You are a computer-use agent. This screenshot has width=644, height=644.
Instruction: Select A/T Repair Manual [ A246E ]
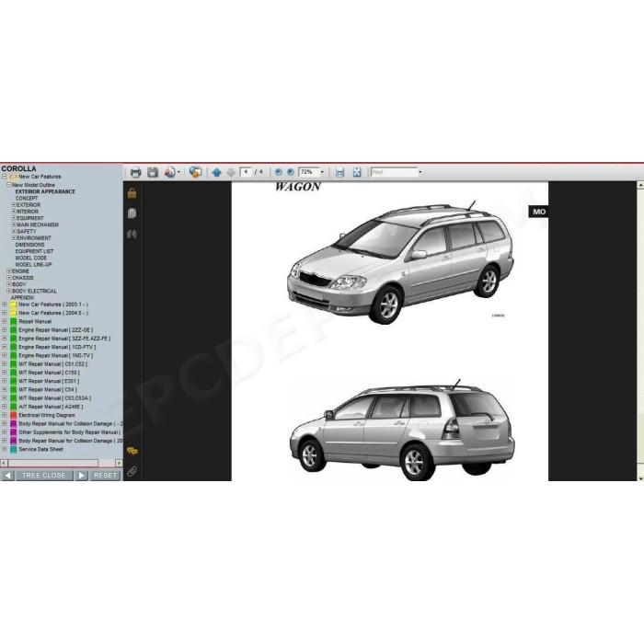tap(51, 407)
